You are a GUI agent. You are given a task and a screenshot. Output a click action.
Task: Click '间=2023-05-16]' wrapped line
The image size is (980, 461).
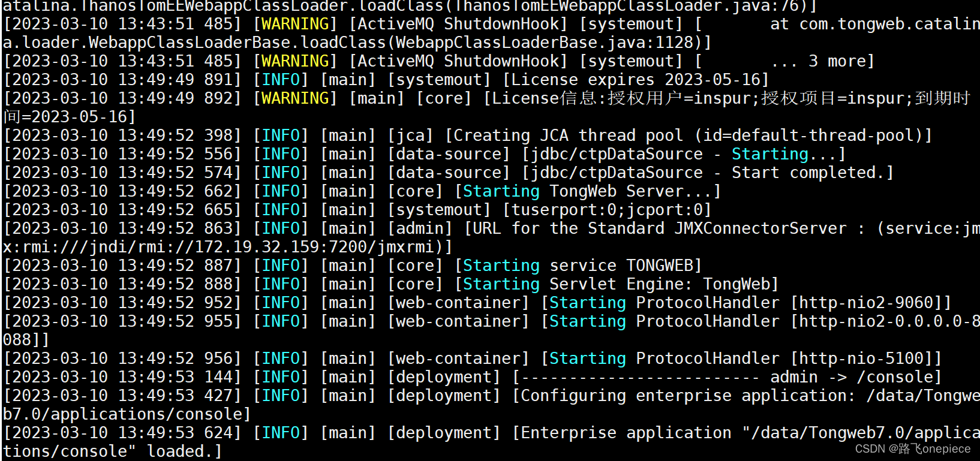70,117
